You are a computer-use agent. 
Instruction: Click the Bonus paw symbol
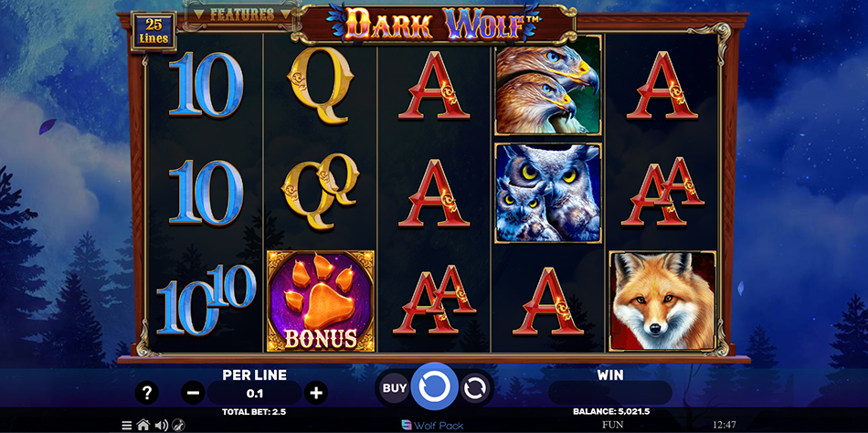click(321, 301)
